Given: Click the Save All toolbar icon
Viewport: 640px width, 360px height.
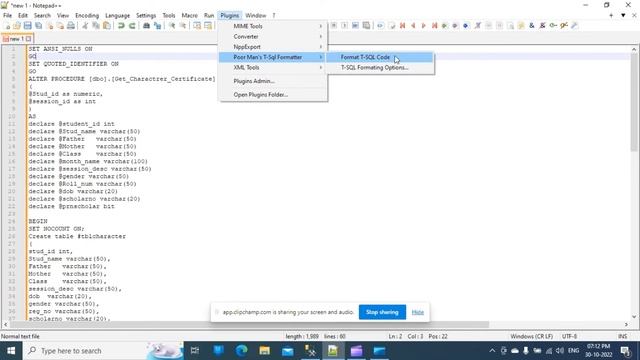Looking at the screenshot, I should click(38, 26).
